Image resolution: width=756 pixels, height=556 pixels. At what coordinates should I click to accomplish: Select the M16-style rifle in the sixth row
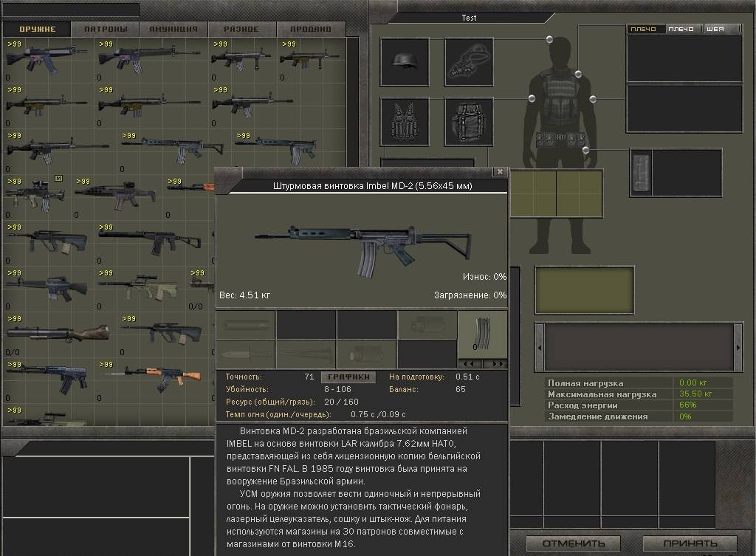point(47,288)
